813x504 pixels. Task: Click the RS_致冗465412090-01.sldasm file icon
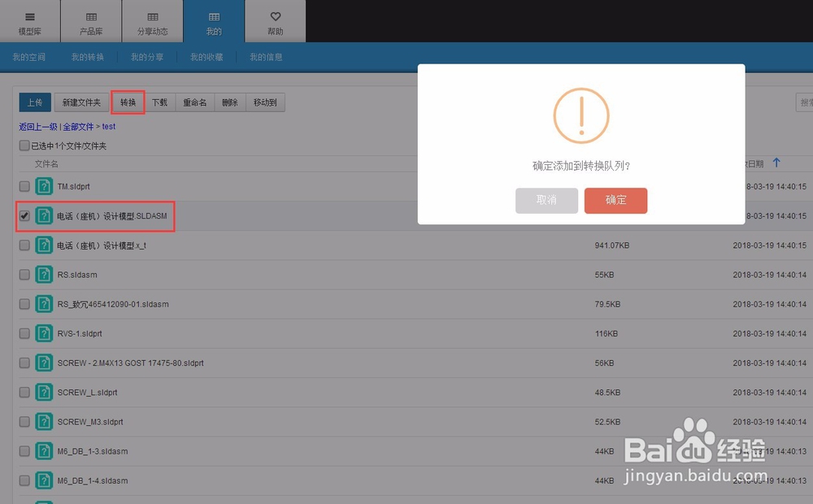(44, 304)
